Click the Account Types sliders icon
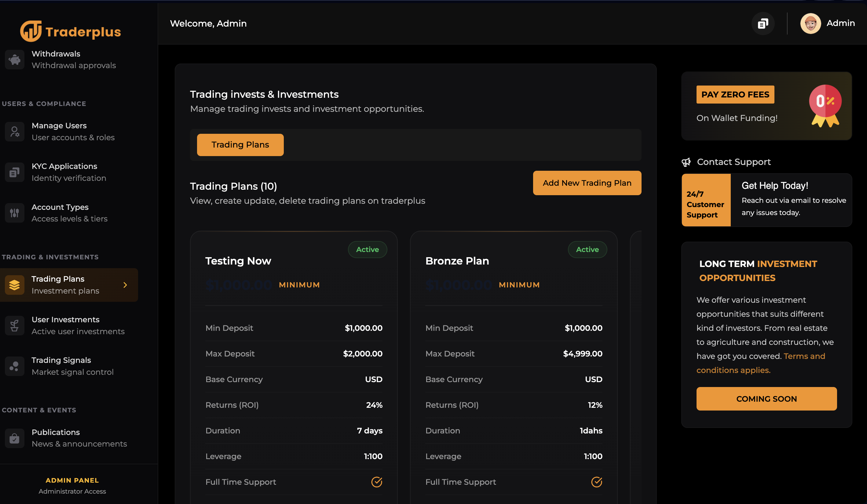This screenshot has width=867, height=504. [14, 213]
